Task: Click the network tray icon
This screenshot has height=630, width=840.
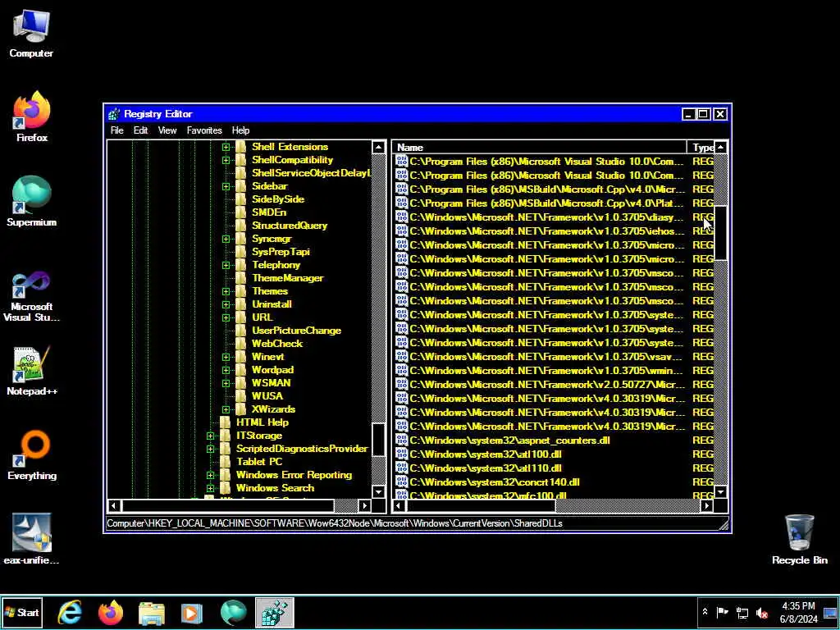Action: [x=742, y=613]
